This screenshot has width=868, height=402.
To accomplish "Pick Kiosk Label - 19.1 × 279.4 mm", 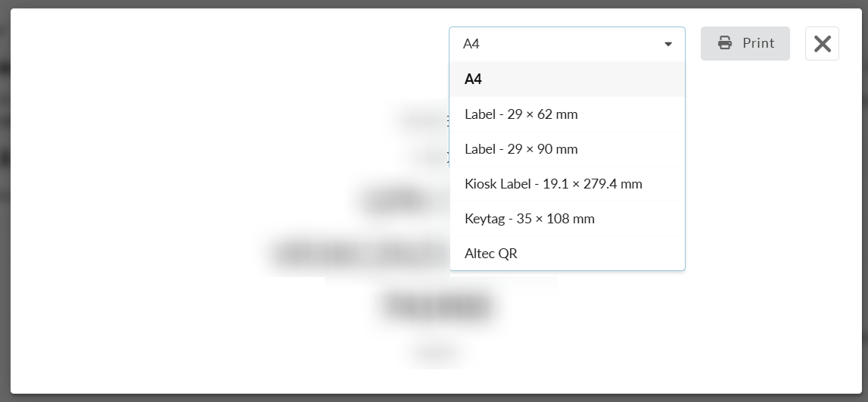I will [553, 184].
